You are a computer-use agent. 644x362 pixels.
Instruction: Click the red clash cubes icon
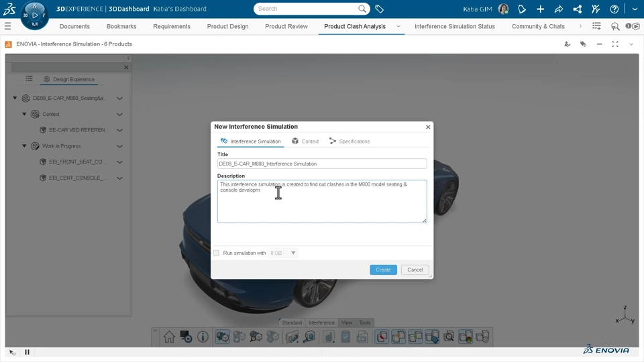[x=382, y=337]
